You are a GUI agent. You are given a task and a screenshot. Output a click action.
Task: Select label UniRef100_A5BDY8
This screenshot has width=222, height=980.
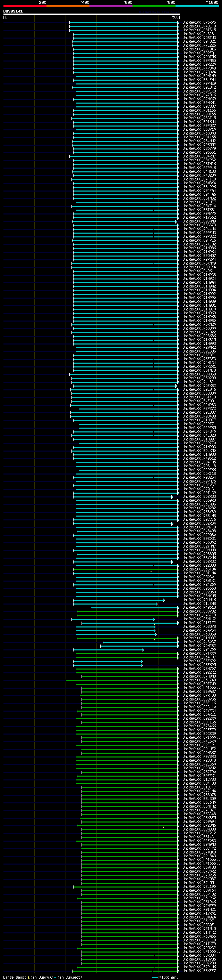199,626
